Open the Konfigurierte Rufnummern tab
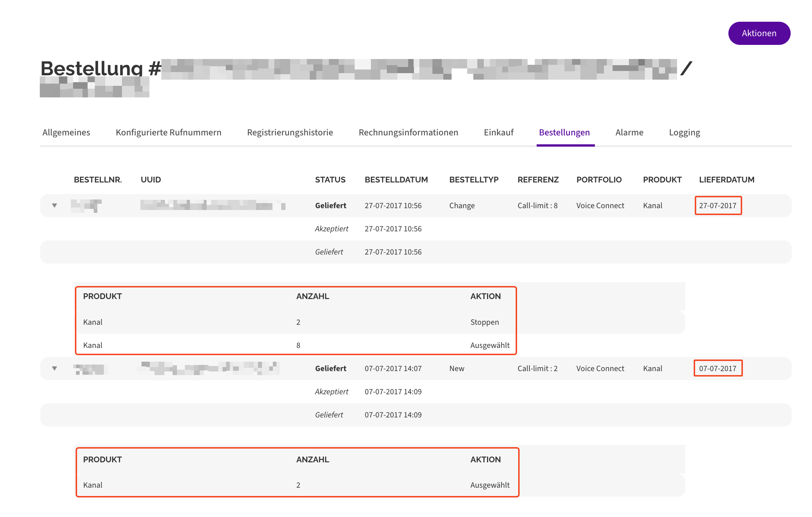Screen dimensions: 812x517 pyautogui.click(x=168, y=133)
